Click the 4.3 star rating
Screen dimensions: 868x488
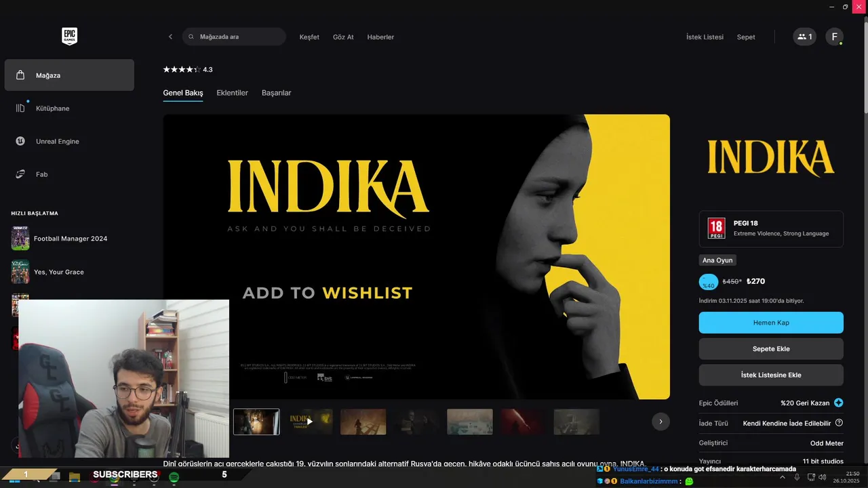(188, 70)
